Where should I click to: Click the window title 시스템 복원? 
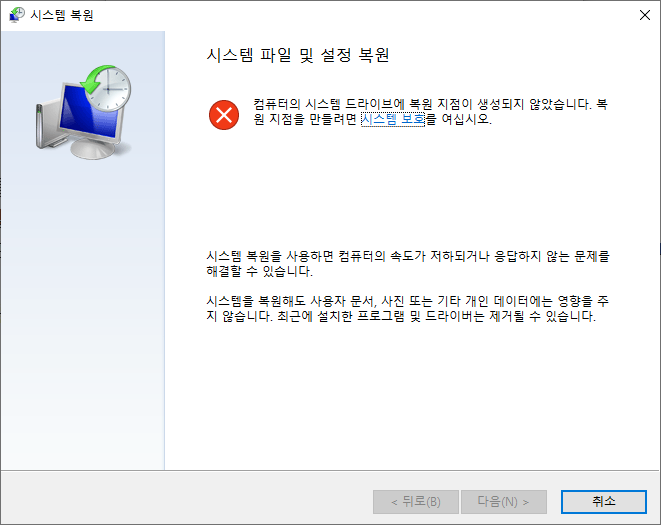coord(62,15)
